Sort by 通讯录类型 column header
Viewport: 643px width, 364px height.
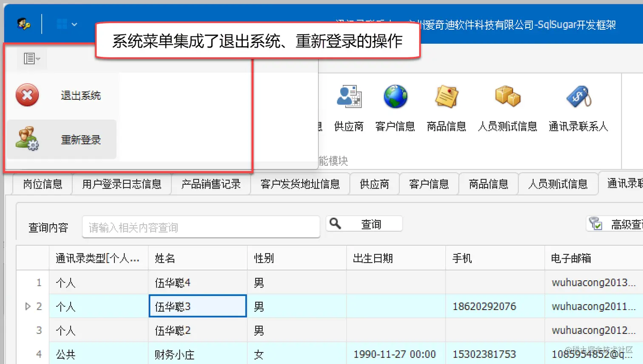pos(98,258)
